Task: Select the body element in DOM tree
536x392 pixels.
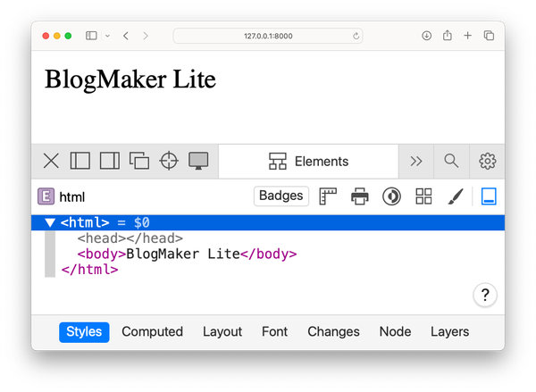Action: click(x=187, y=254)
